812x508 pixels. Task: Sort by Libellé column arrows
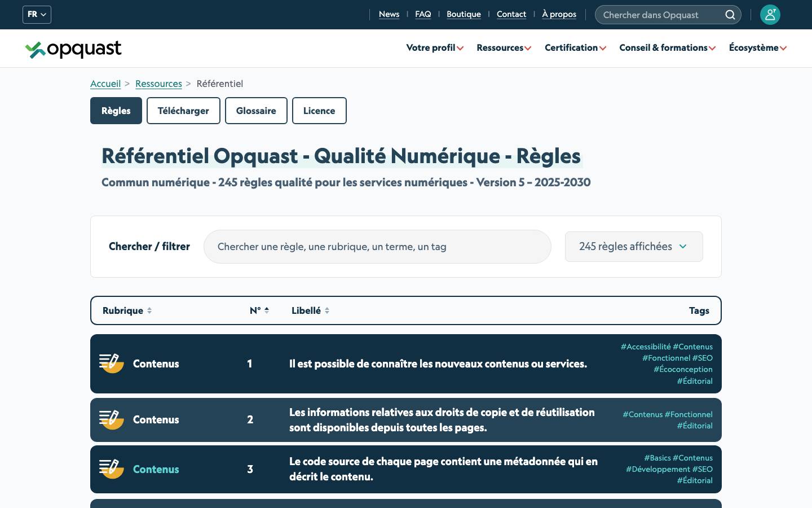pos(327,310)
